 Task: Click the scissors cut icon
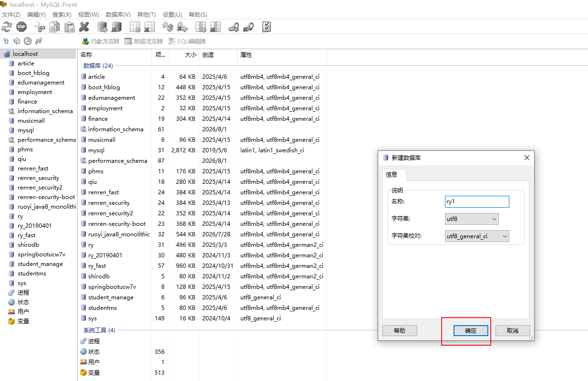(x=40, y=27)
